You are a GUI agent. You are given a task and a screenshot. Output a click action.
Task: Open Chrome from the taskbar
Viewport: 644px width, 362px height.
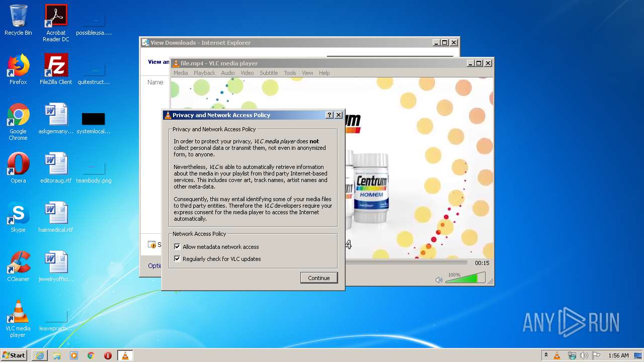[91, 355]
